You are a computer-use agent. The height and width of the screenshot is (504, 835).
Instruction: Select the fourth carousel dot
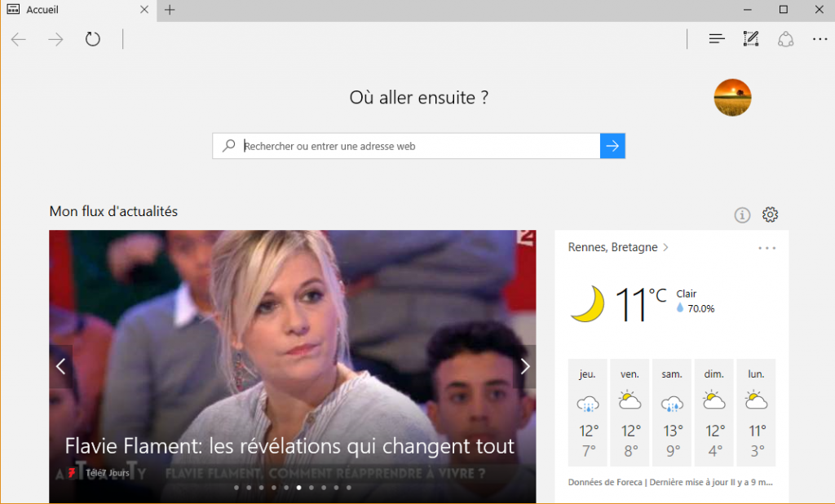(x=274, y=488)
